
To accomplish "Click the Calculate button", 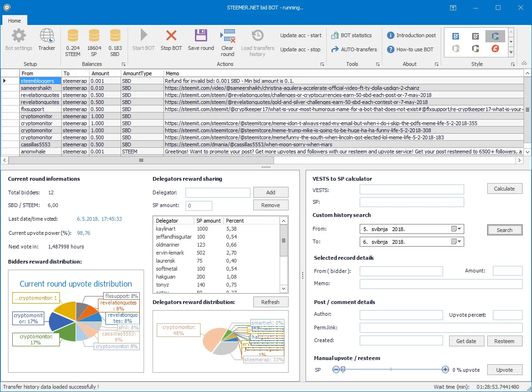I will [x=505, y=189].
